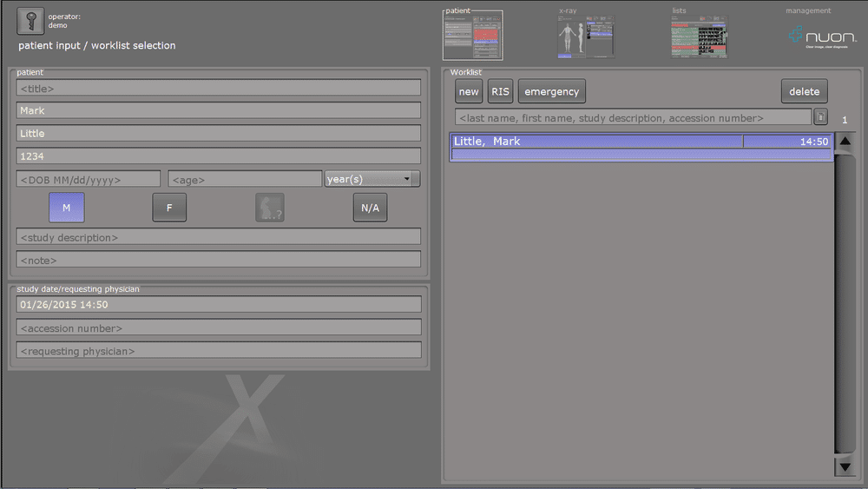This screenshot has width=868, height=489.
Task: Open the year(s) age unit dropdown
Action: tap(372, 179)
